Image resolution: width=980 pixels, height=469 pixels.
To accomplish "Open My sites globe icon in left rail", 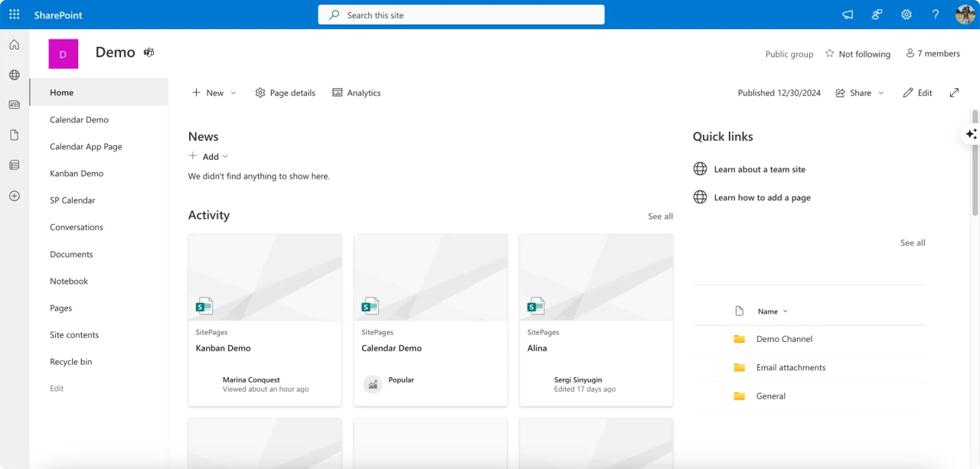I will click(14, 75).
